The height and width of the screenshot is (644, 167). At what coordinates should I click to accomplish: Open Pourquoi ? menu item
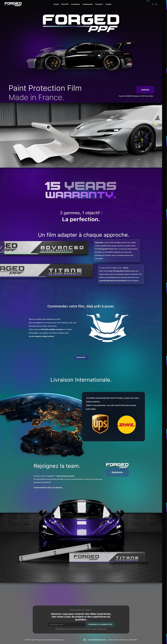pos(99,4)
